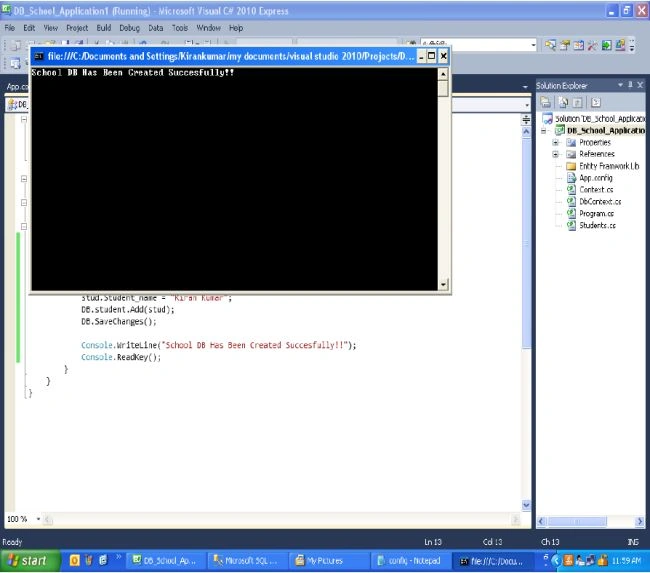Switch to Microsoft SQL taskbar item
This screenshot has height=573, width=650.
[x=246, y=561]
